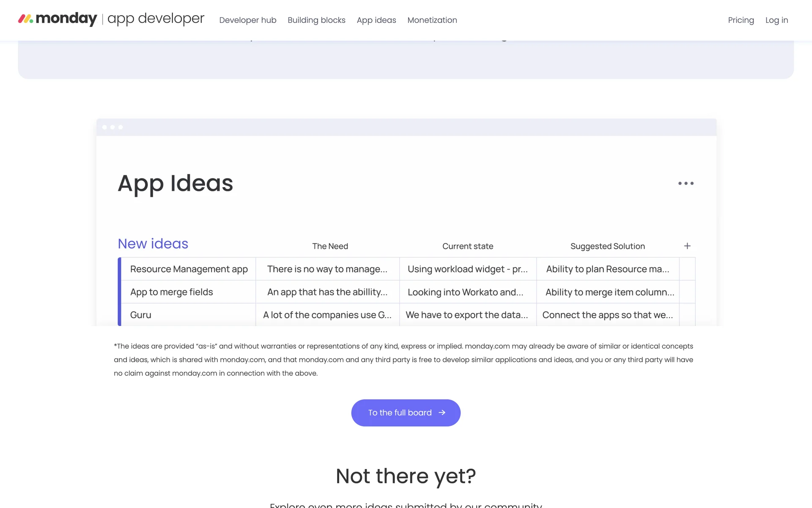Click the purple group color bar

[x=120, y=292]
